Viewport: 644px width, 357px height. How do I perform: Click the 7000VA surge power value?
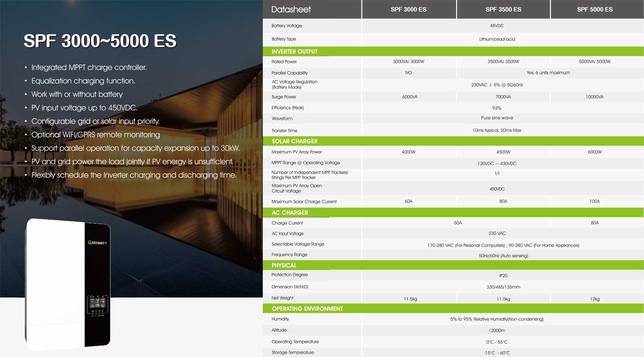503,97
